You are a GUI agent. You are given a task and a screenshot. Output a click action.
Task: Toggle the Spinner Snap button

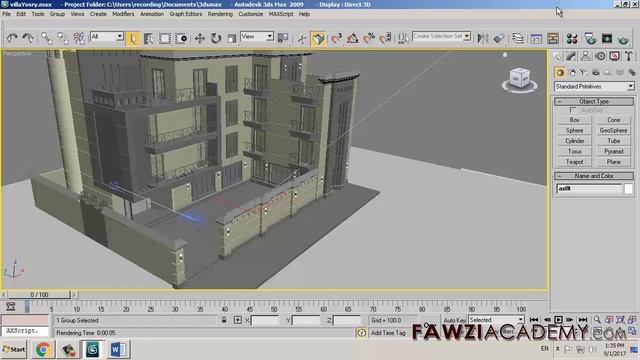click(x=385, y=38)
